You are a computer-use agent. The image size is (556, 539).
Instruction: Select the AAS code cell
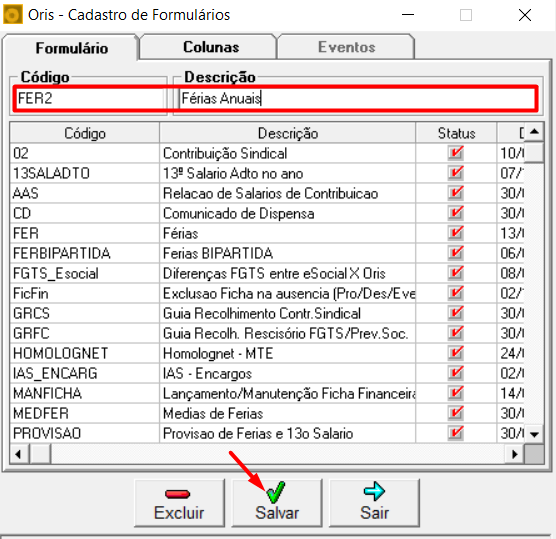point(85,193)
